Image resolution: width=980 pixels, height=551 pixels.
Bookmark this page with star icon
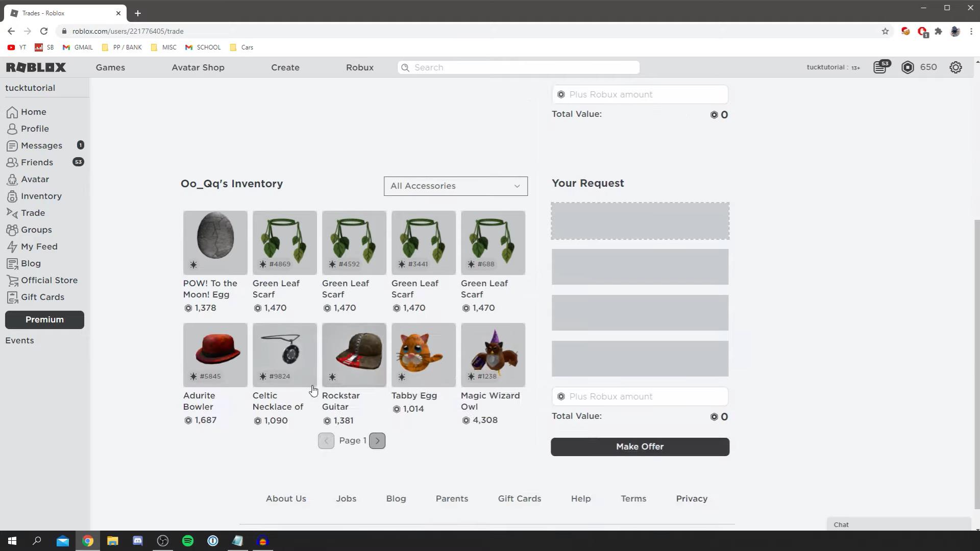coord(885,31)
